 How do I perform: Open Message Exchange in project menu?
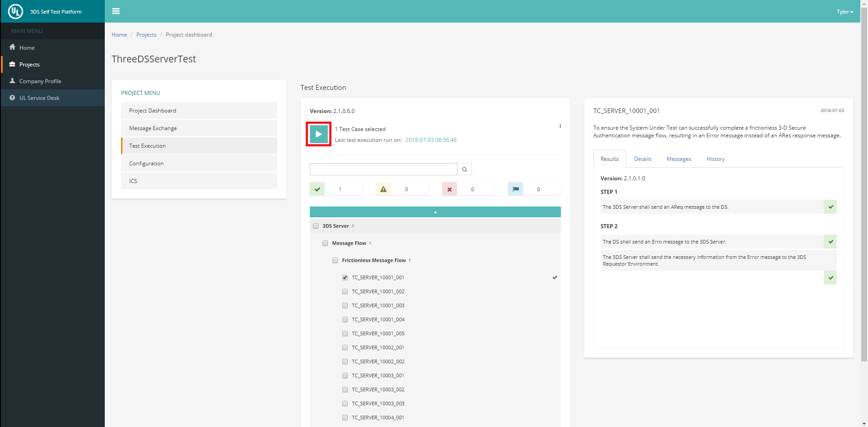[199, 128]
